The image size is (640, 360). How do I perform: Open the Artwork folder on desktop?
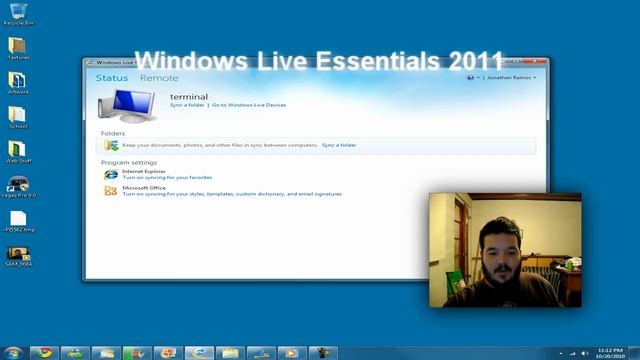(18, 83)
